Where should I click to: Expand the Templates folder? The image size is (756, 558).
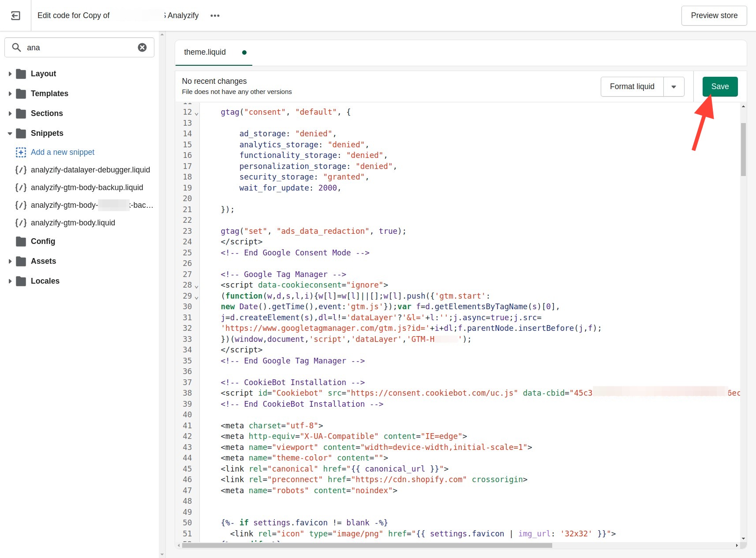coord(10,94)
